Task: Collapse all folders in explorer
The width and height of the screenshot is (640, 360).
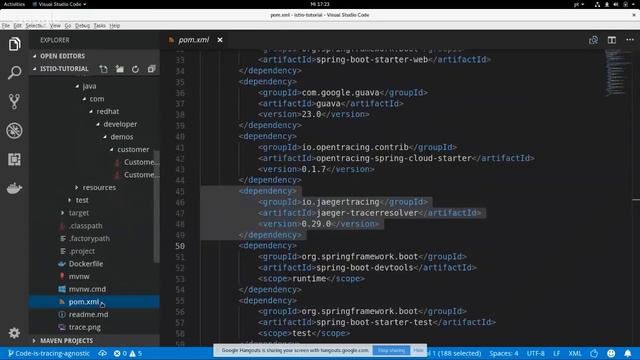Action: pyautogui.click(x=151, y=69)
